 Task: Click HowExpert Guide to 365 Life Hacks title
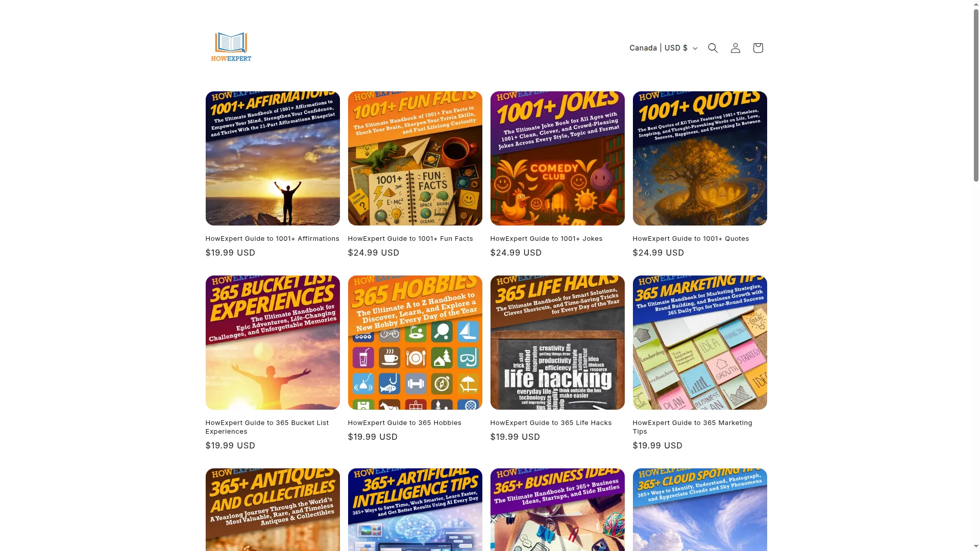551,423
